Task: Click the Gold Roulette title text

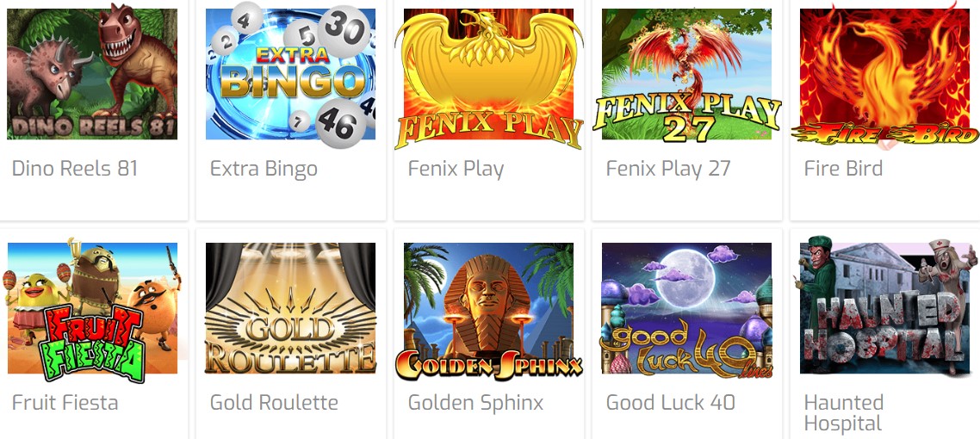Action: (x=274, y=403)
